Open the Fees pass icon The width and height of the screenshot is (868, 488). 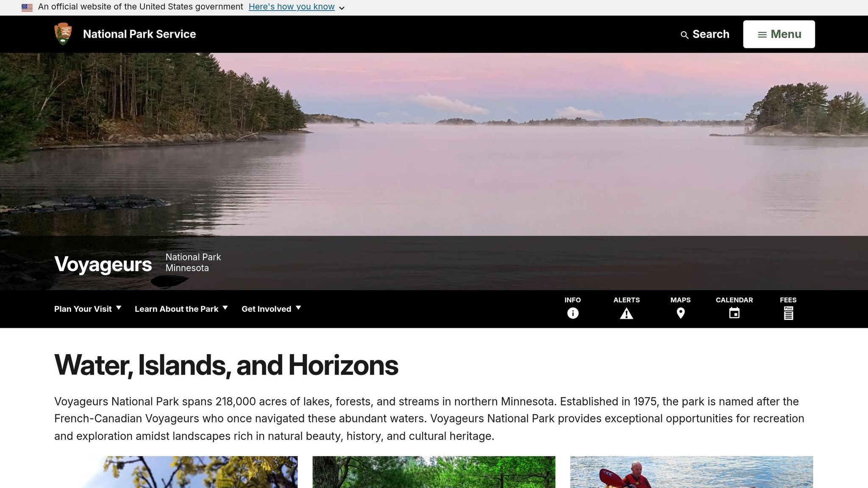788,313
